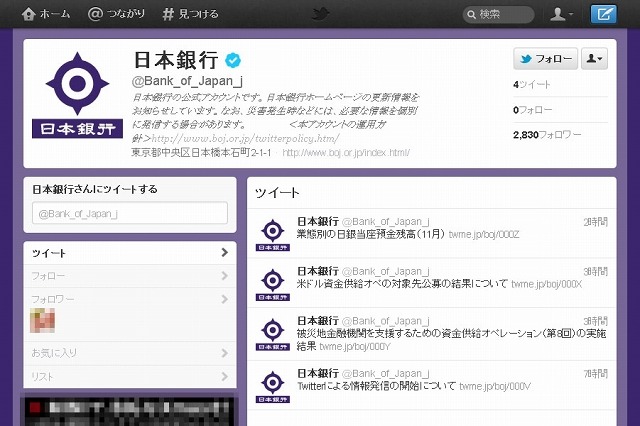Open the twme.jp/boj/000V link
640x426 pixels.
click(x=495, y=386)
